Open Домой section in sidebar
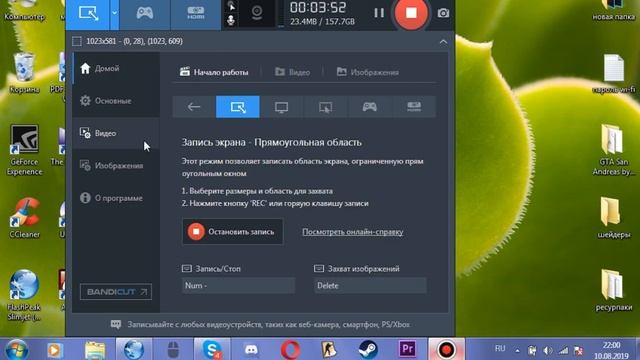Screen dimensions: 640x360 [116, 69]
